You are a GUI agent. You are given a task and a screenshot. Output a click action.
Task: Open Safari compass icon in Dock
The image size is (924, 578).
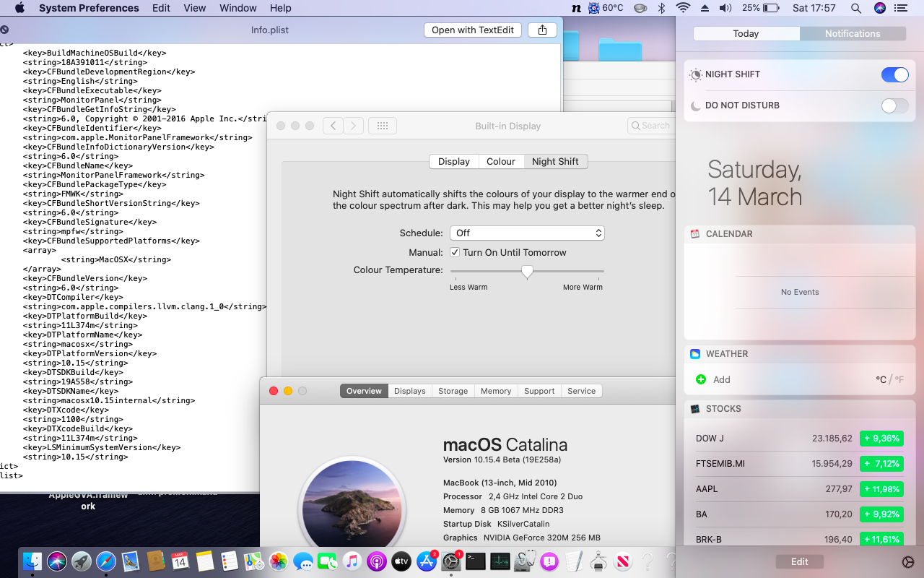[106, 561]
